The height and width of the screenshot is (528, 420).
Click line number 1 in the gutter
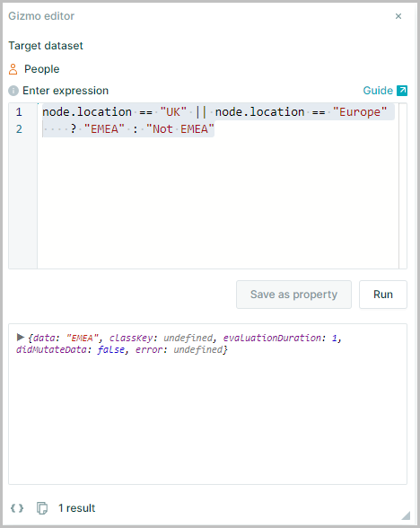click(x=19, y=111)
